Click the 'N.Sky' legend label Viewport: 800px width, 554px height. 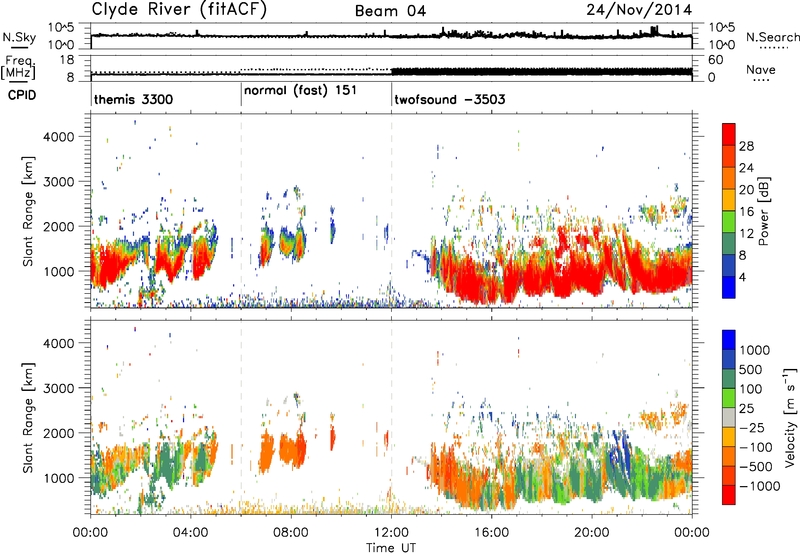tap(19, 37)
